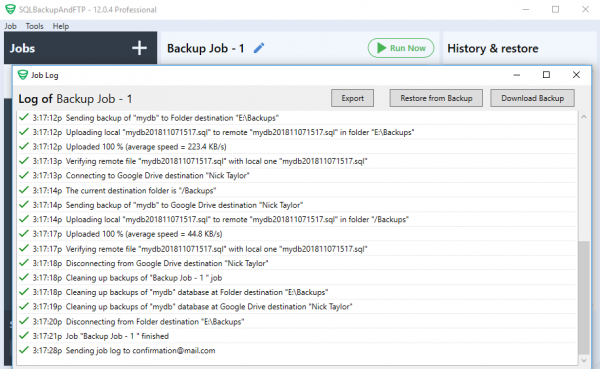Click Restore from Backup button
Viewport: 600px width, 369px height.
(436, 98)
